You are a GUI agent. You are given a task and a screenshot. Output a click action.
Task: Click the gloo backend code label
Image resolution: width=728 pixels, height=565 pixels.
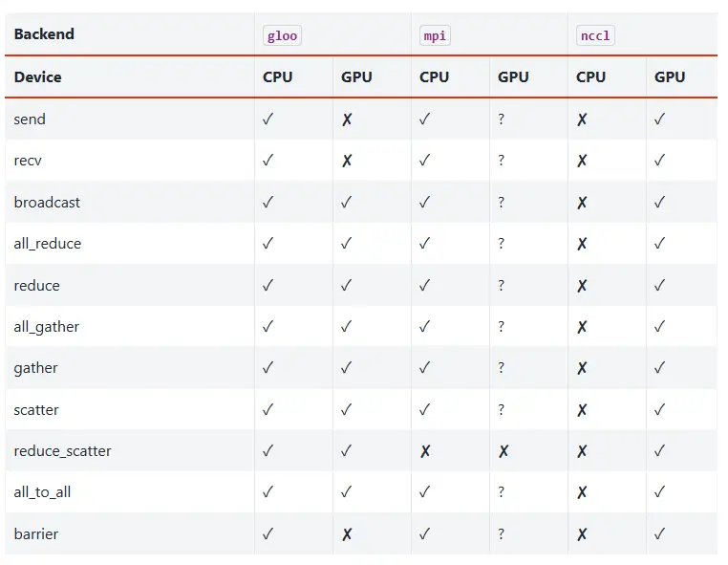tap(282, 35)
